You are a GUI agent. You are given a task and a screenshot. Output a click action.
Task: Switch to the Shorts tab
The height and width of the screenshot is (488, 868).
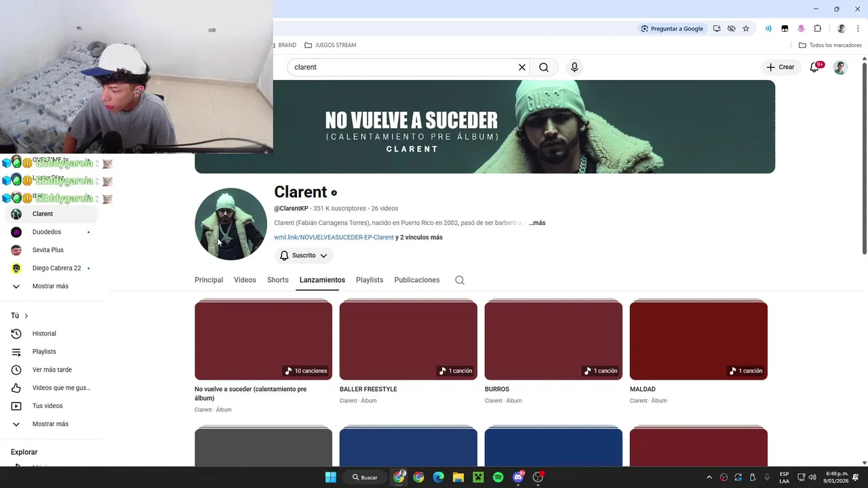(x=278, y=280)
